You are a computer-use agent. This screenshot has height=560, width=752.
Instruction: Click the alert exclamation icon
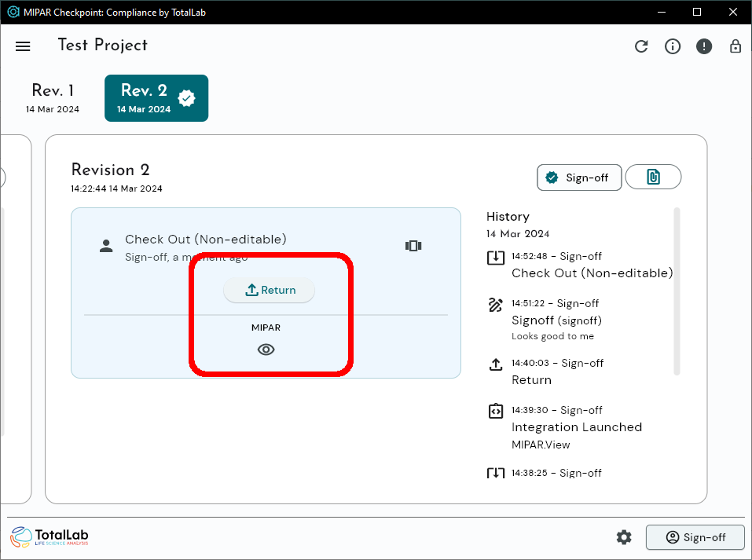[x=704, y=46]
